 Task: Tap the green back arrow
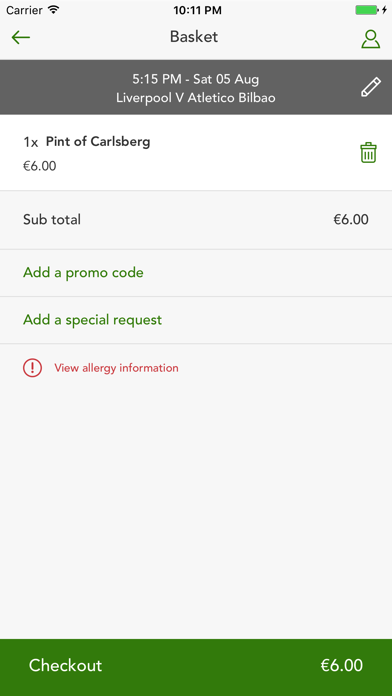(x=20, y=38)
